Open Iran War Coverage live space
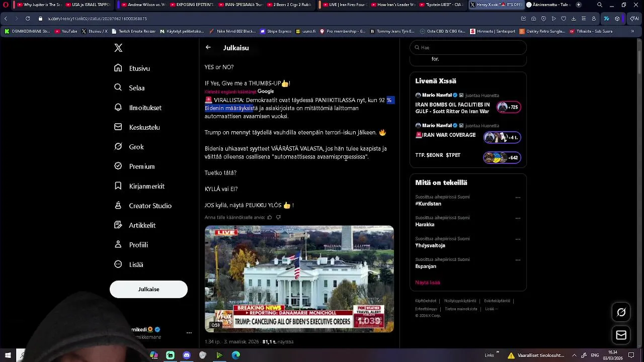 tap(468, 132)
